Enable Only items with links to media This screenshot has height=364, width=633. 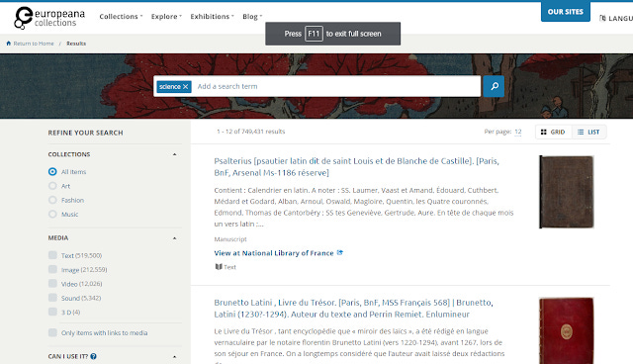[x=52, y=332]
